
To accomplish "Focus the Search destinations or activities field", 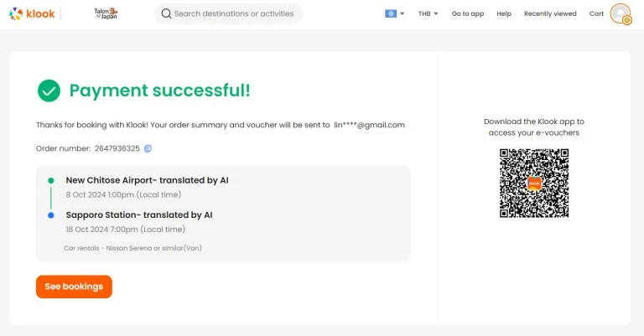I will tap(229, 13).
